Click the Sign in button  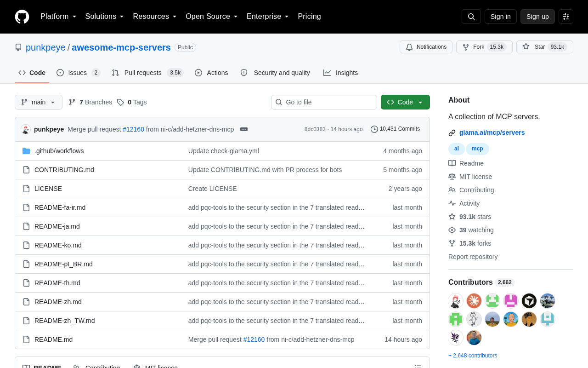[501, 17]
